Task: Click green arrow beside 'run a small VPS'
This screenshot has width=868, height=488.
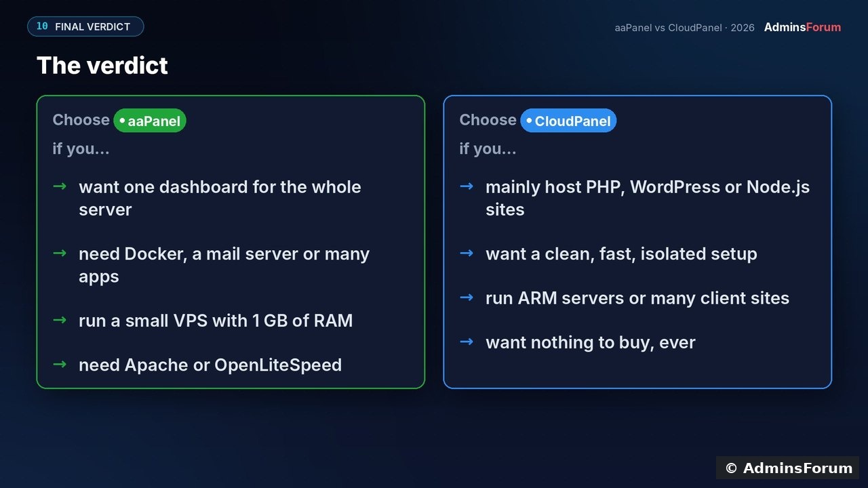Action: pyautogui.click(x=60, y=319)
